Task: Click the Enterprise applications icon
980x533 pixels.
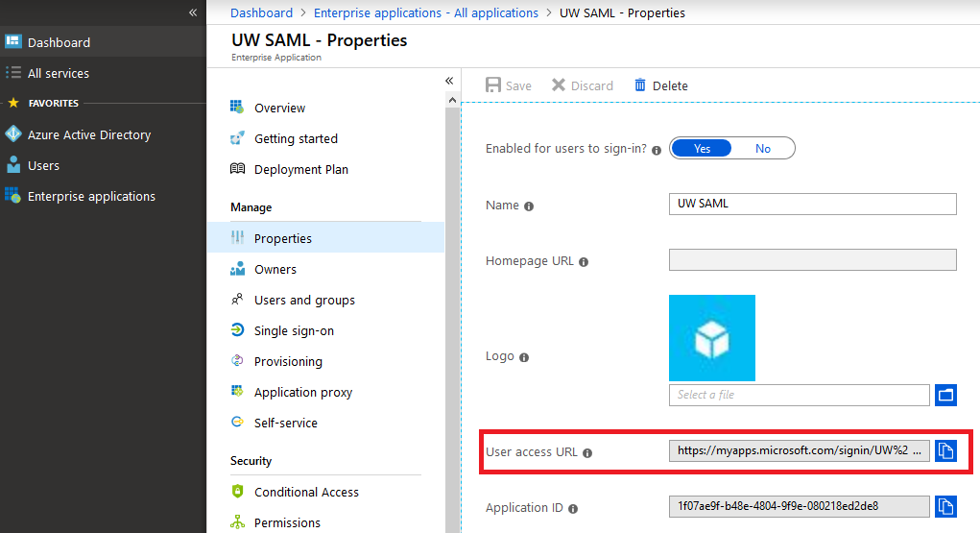Action: pos(13,195)
